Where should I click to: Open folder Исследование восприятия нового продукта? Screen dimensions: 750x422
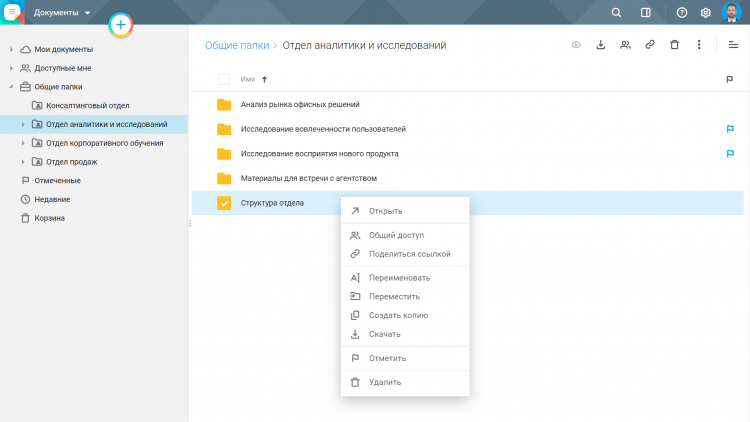[x=320, y=154]
